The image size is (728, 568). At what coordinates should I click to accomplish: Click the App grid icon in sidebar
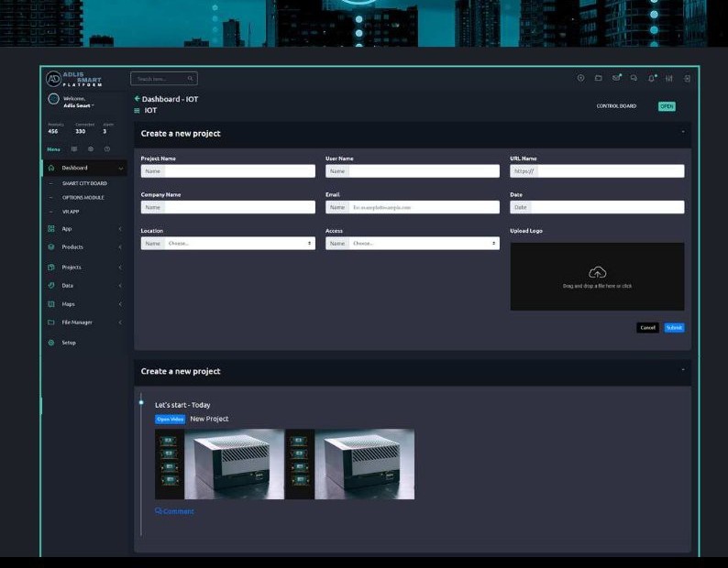[x=51, y=228]
